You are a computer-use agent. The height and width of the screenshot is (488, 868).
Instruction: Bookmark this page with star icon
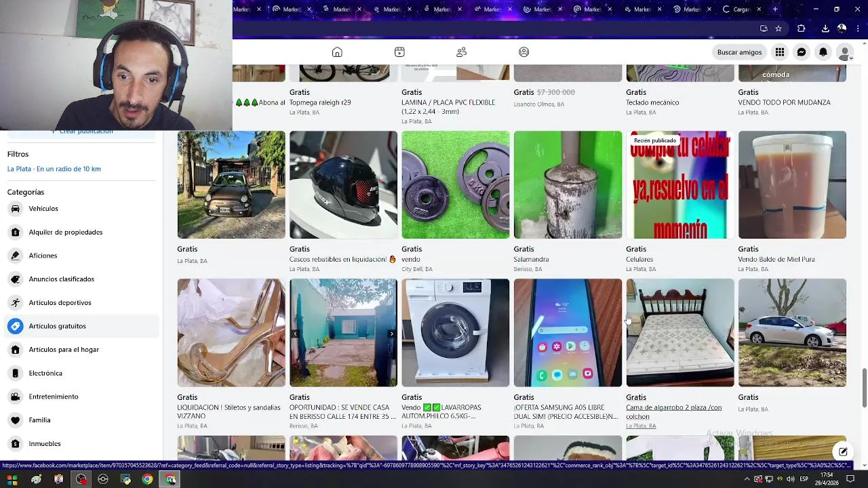778,28
